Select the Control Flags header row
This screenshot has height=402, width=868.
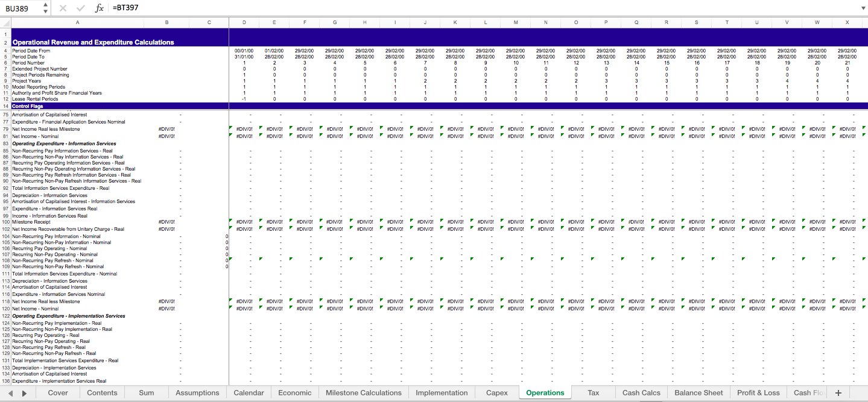[x=439, y=106]
